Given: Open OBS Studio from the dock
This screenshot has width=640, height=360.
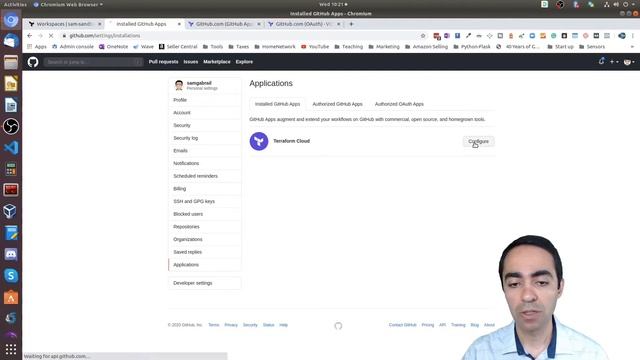Looking at the screenshot, I should tap(11, 126).
